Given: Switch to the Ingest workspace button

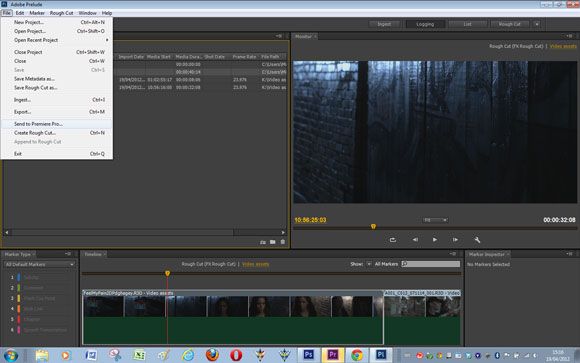Looking at the screenshot, I should coord(384,24).
